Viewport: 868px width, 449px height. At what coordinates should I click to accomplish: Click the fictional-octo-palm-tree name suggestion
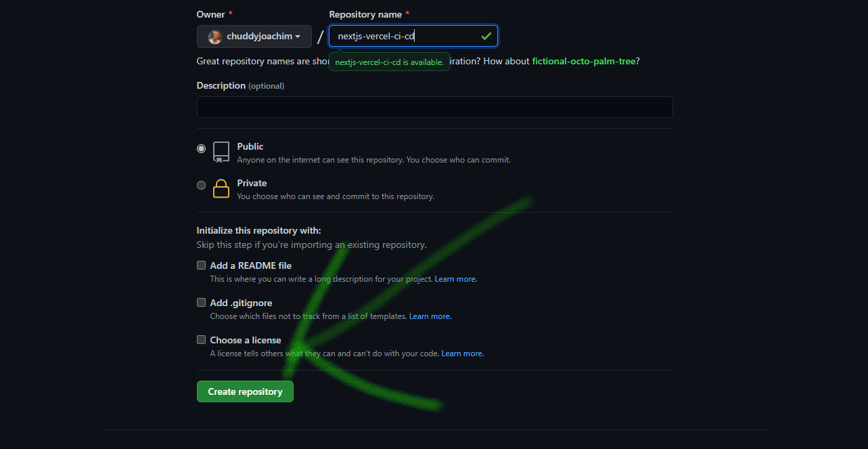(583, 61)
